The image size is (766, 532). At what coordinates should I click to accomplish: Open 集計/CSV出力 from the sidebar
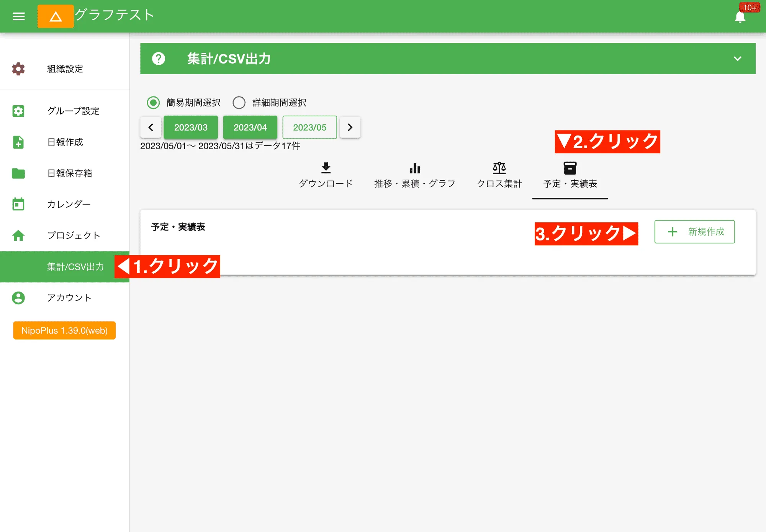[75, 267]
